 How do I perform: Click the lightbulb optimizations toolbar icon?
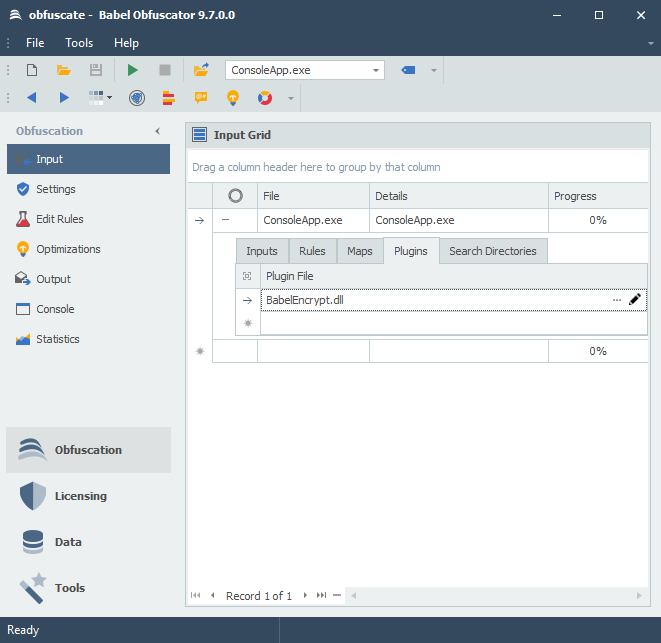pos(233,98)
